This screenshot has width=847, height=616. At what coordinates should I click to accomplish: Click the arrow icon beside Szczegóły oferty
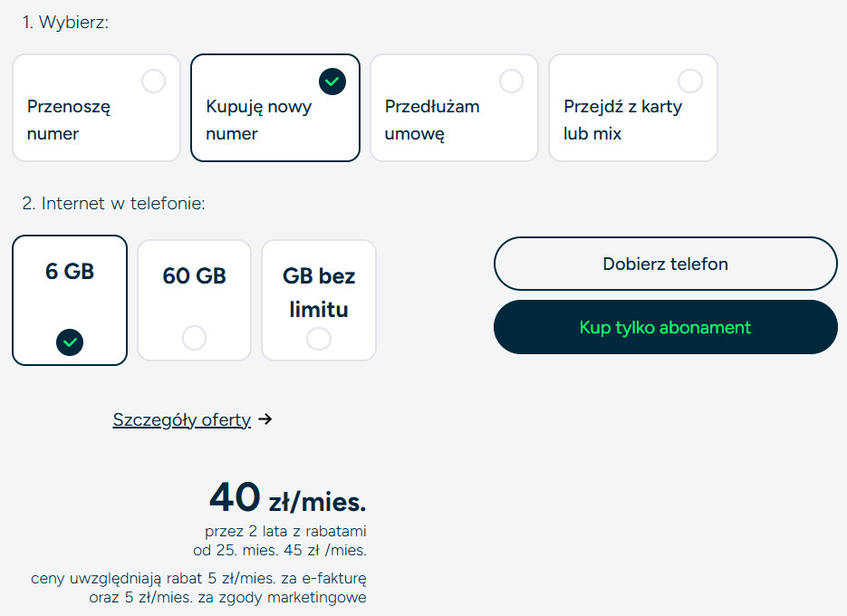pyautogui.click(x=265, y=419)
